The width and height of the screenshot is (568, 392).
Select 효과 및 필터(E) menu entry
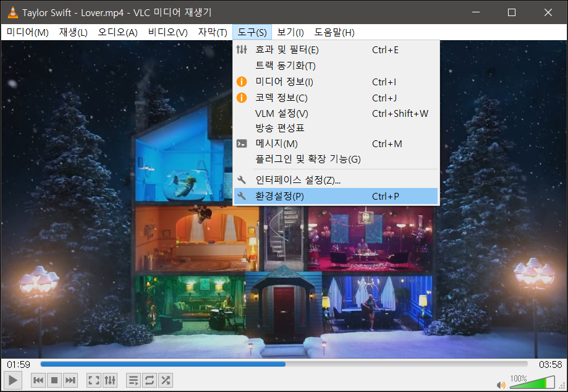336,49
